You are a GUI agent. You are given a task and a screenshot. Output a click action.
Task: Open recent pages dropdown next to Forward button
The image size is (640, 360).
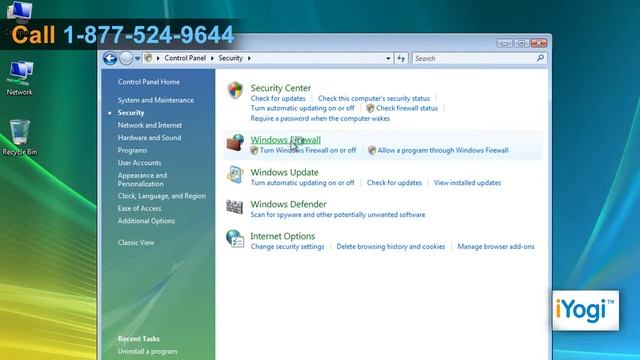coord(138,58)
